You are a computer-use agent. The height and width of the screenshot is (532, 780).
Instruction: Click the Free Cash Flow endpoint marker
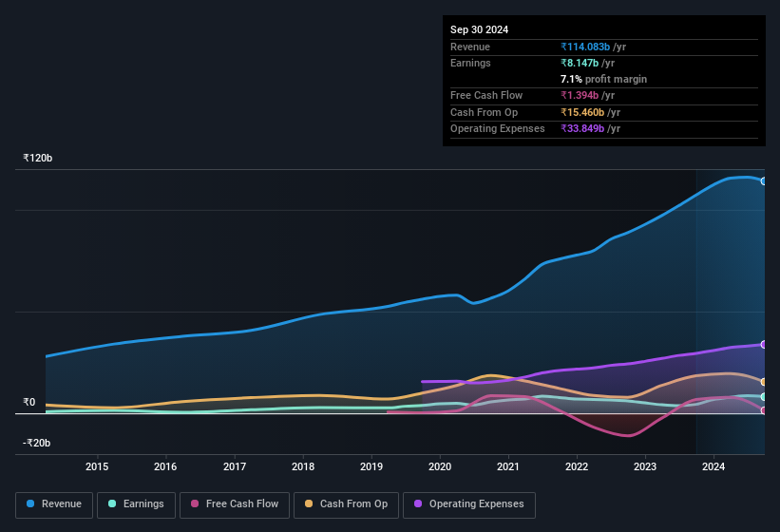764,410
